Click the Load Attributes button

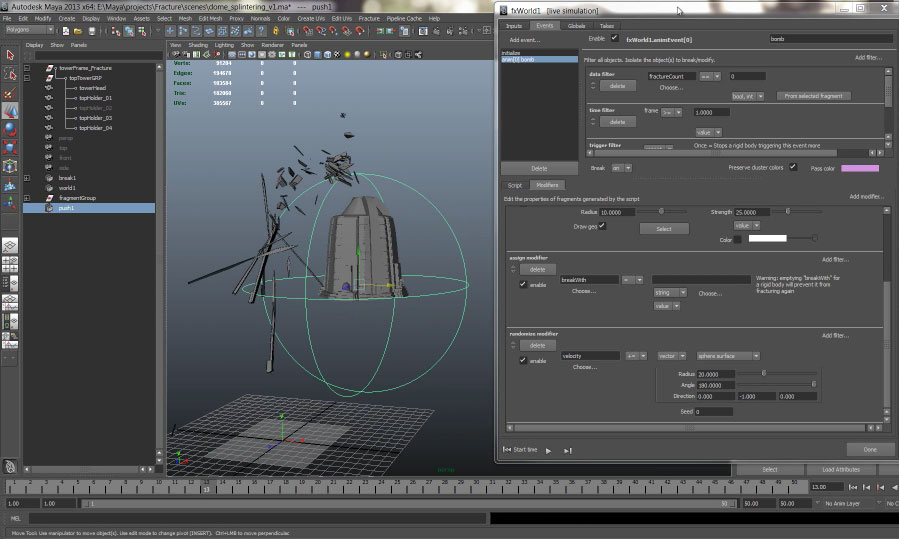coord(841,469)
